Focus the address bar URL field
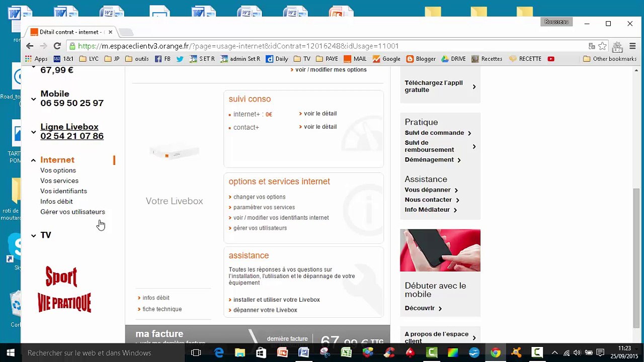This screenshot has height=362, width=644. coord(327,46)
